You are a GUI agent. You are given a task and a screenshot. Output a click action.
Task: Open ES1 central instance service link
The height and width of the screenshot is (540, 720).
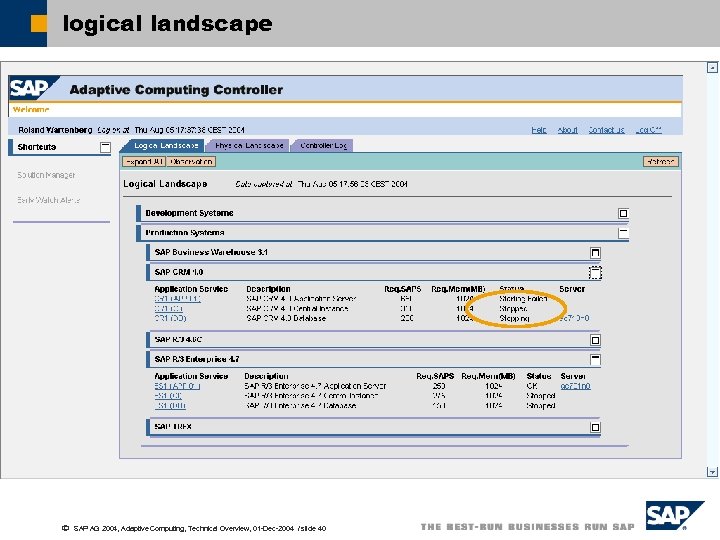168,396
